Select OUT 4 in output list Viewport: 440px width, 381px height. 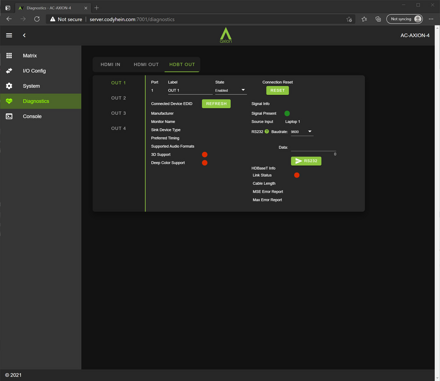(x=118, y=128)
